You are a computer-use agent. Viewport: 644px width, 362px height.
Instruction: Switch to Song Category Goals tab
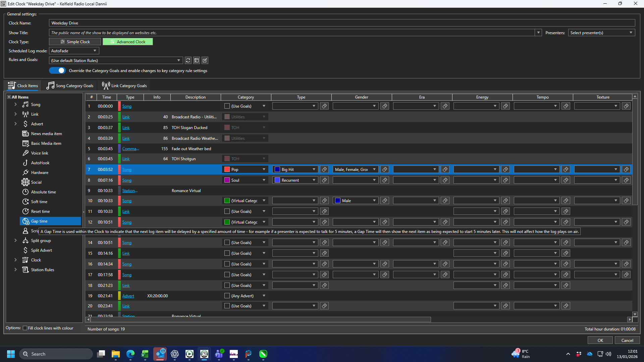70,86
